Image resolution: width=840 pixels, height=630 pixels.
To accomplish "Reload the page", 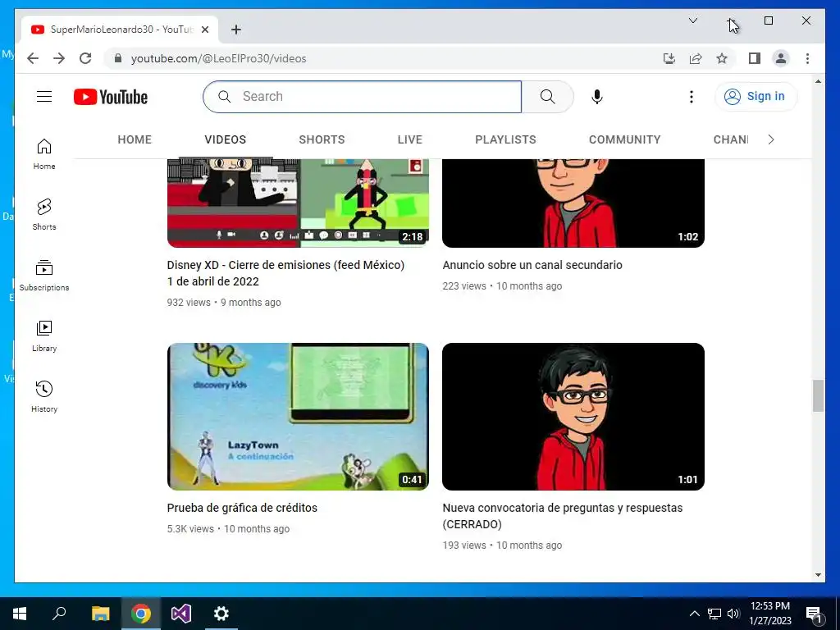I will click(x=85, y=58).
